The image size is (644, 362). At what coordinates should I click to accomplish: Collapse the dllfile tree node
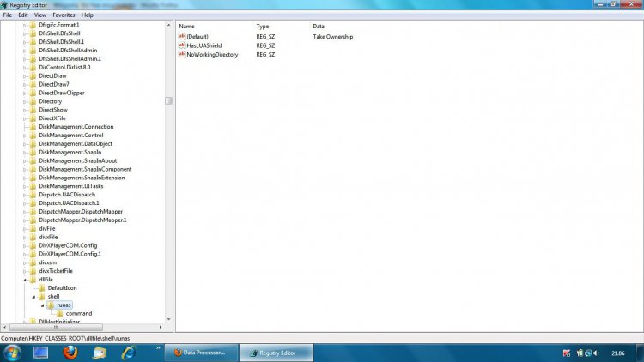24,279
